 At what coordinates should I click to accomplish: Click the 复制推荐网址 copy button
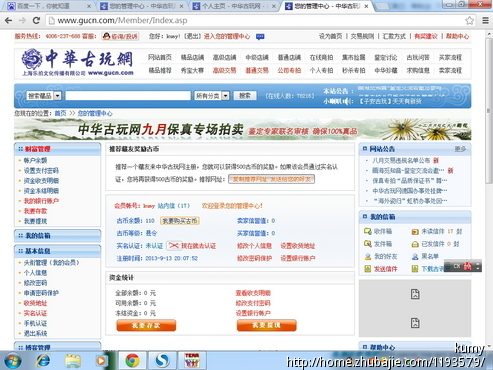(x=271, y=179)
